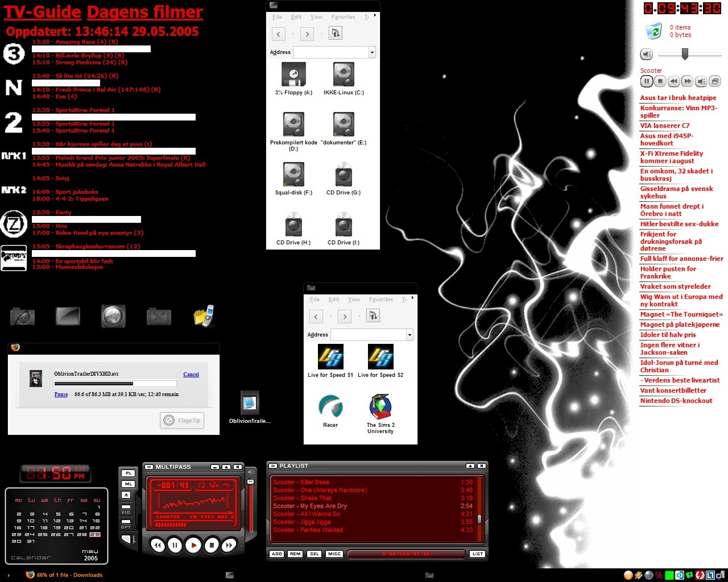Open Firefox Downloads taskbar item

[x=64, y=575]
